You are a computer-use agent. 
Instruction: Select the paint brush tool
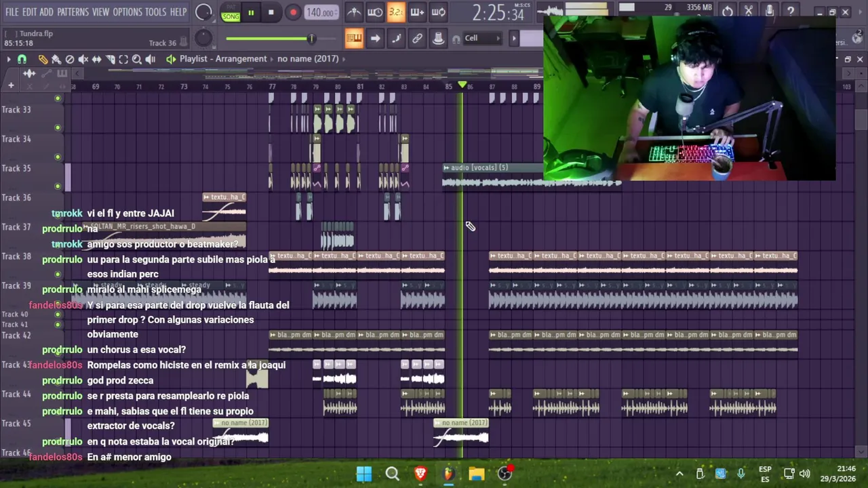coord(56,60)
